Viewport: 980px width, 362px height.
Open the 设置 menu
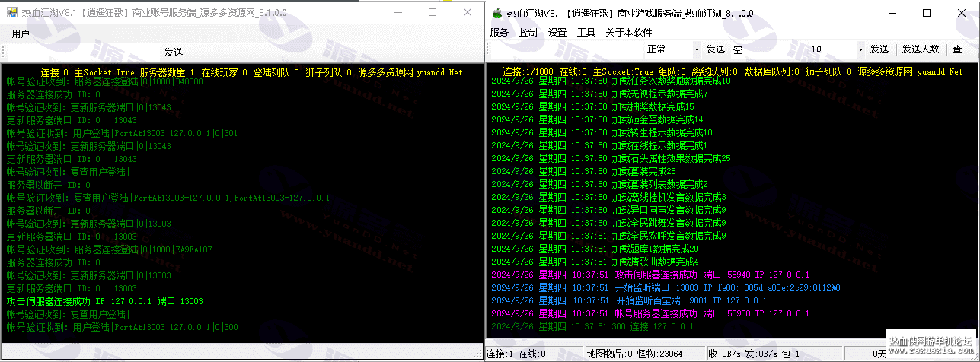click(557, 32)
